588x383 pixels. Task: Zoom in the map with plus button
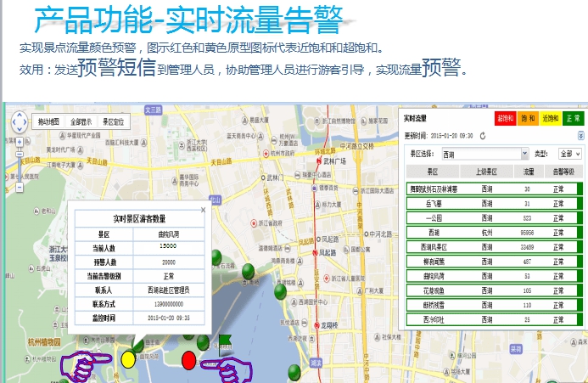tap(17, 143)
